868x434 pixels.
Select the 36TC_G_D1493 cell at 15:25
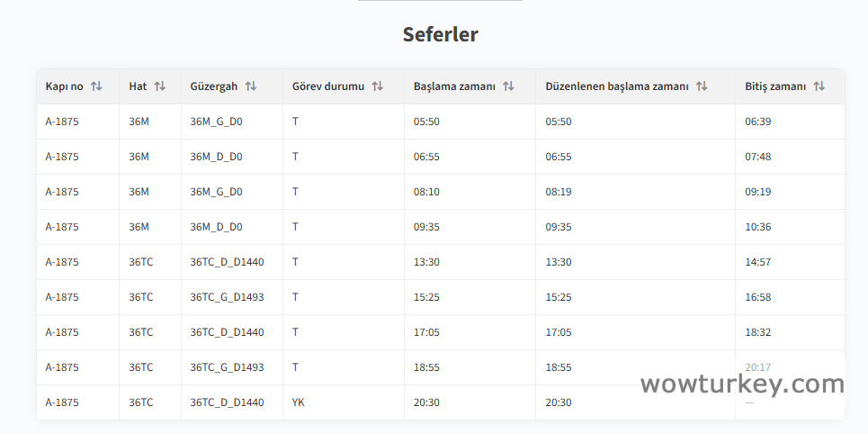tap(227, 297)
